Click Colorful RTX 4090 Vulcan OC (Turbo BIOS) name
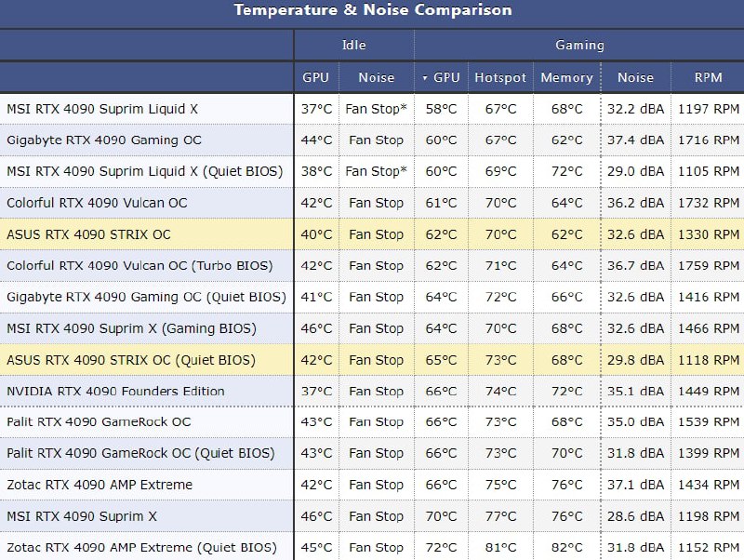Screen dimensions: 744x560 [139, 266]
